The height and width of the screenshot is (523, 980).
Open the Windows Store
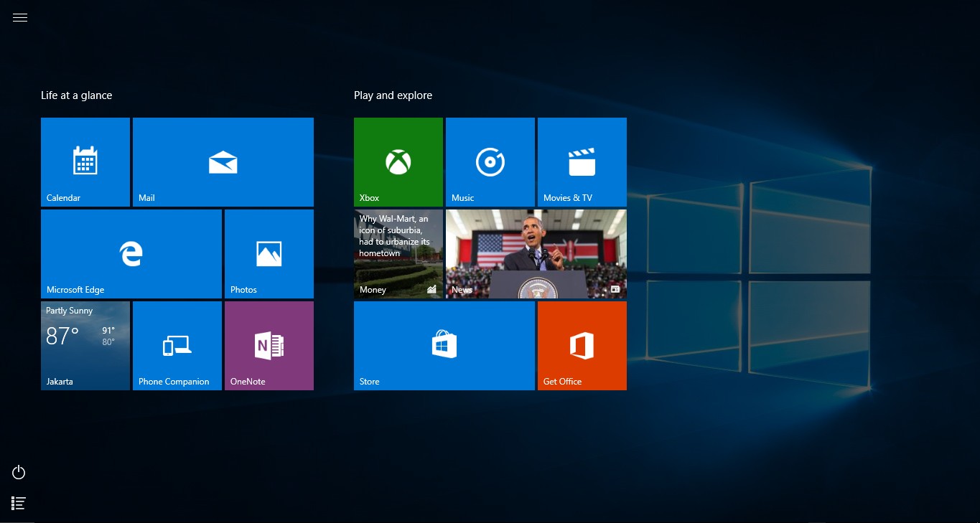point(444,345)
